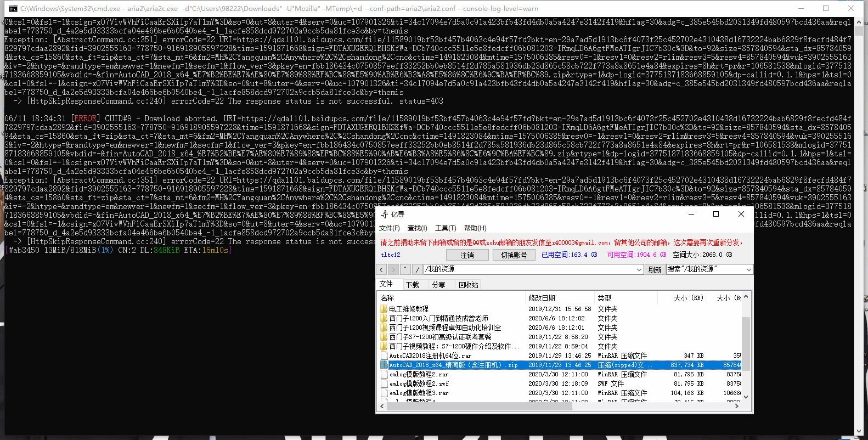Image resolution: width=868 pixels, height=440 pixels.
Task: Click file icon of emlog模版教程3.rar
Action: 384,393
